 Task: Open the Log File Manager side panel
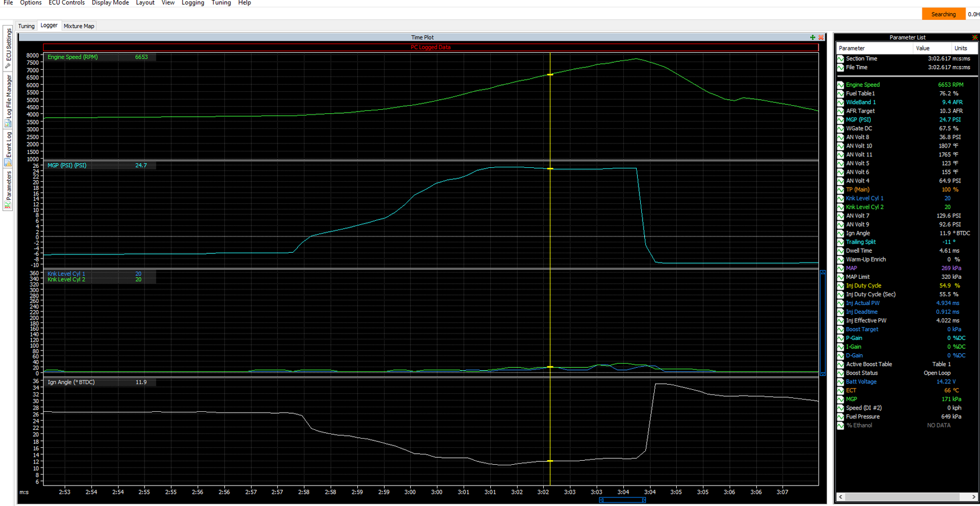(x=8, y=101)
